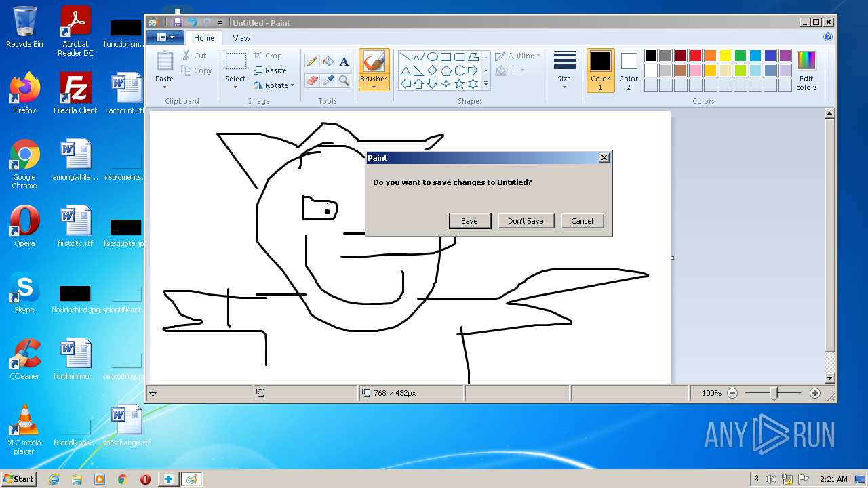
Task: Click the Undo arrow in quick access toolbar
Action: point(192,22)
